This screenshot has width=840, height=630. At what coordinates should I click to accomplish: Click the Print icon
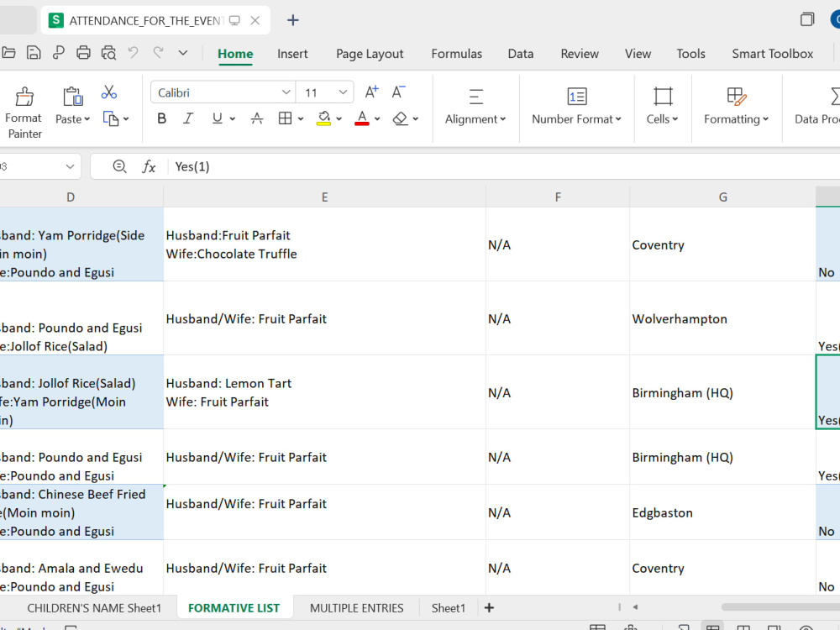(x=83, y=52)
